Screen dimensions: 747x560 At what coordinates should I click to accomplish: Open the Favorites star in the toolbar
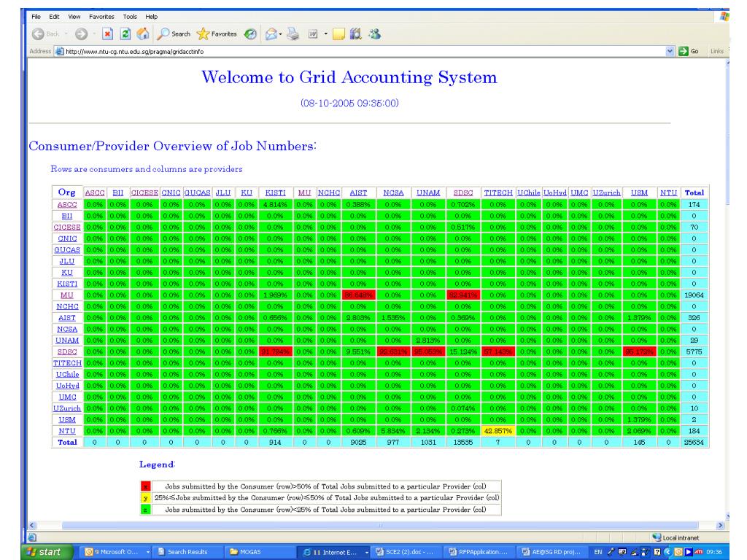217,34
